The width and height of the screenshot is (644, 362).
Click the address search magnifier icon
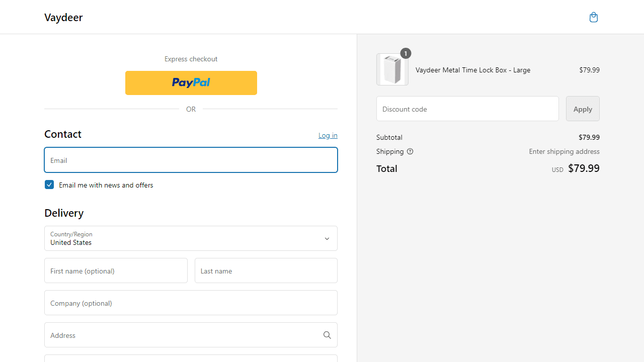click(x=327, y=335)
